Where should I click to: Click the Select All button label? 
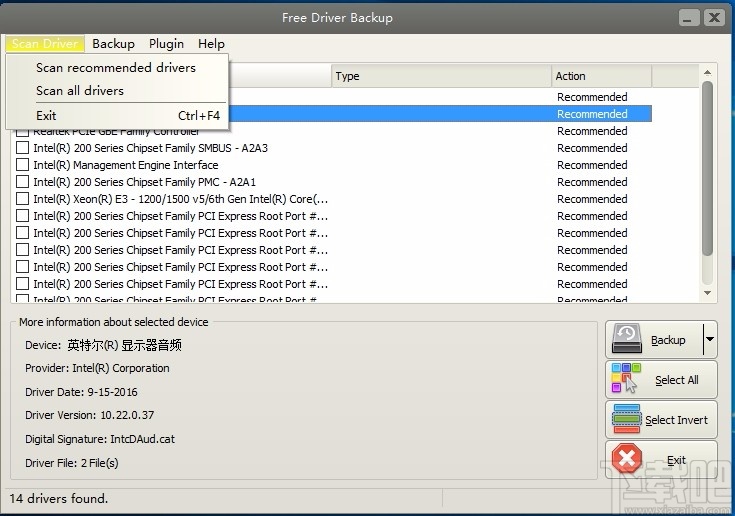click(x=676, y=380)
